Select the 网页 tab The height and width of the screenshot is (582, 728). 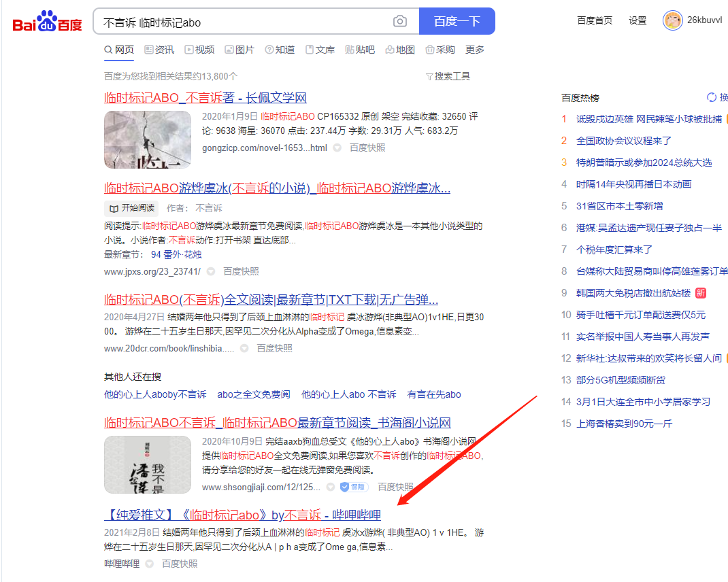click(x=119, y=50)
